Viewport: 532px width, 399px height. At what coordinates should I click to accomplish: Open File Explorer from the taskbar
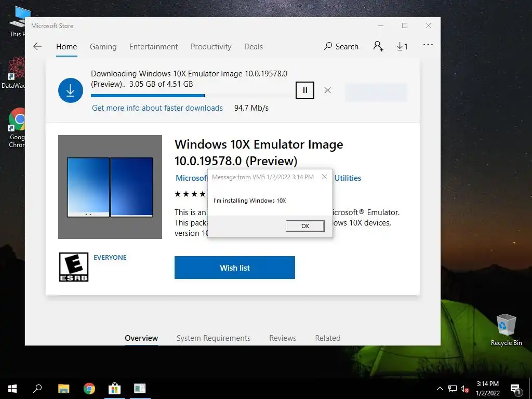(x=63, y=389)
